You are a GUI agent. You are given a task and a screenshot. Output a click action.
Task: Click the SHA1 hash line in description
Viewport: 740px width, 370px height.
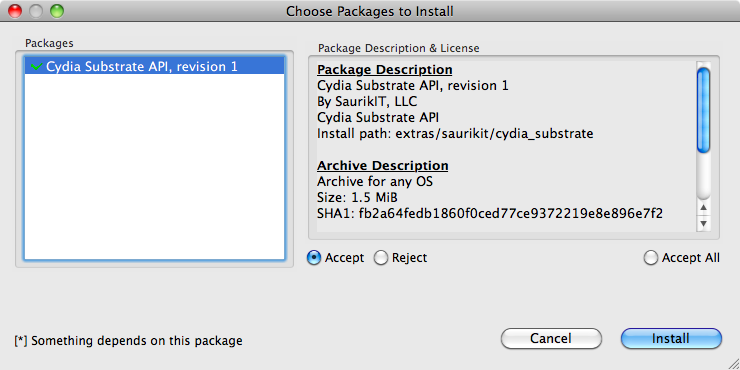pos(490,214)
